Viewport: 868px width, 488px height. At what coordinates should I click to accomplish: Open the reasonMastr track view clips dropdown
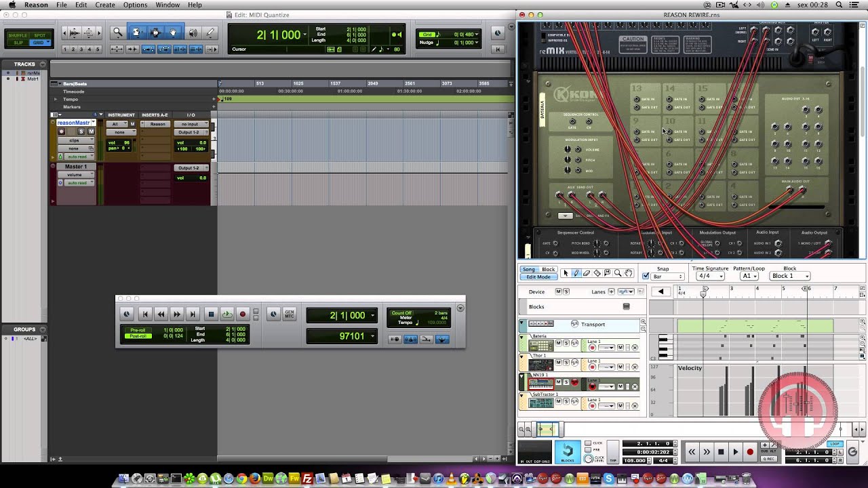[77, 140]
